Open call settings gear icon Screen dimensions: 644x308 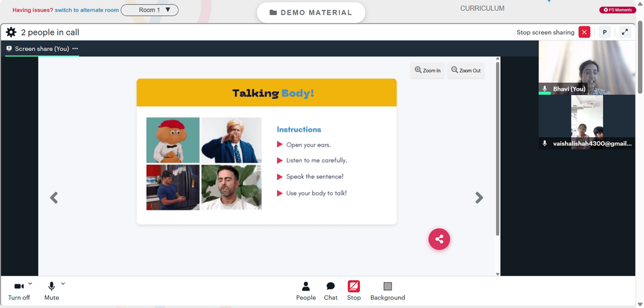[x=11, y=32]
